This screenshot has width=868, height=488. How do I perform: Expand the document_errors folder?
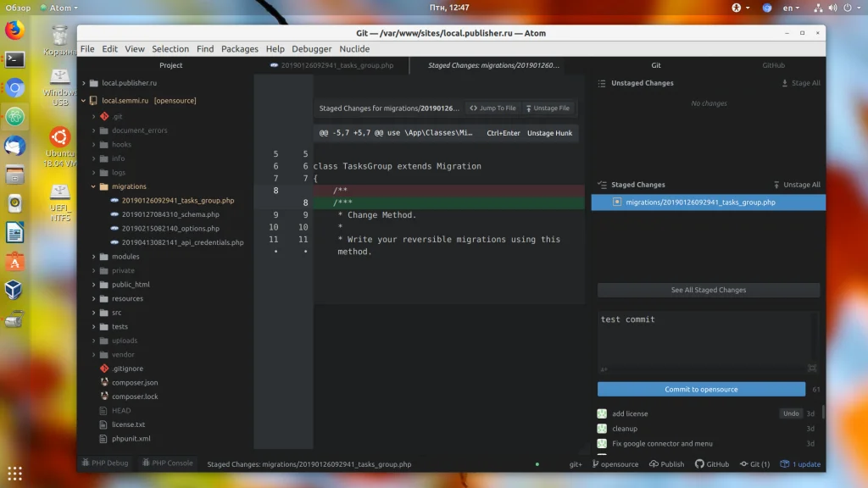pyautogui.click(x=93, y=130)
